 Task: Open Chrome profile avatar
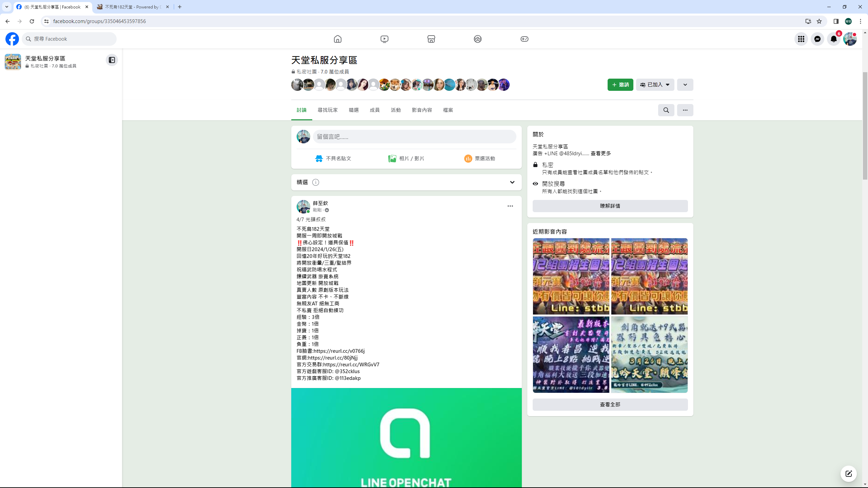coord(848,21)
